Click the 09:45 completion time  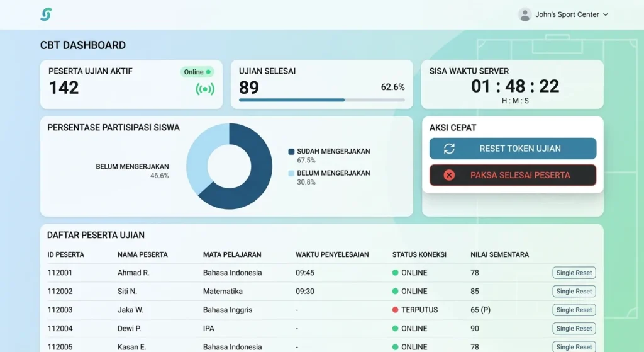[x=305, y=273]
